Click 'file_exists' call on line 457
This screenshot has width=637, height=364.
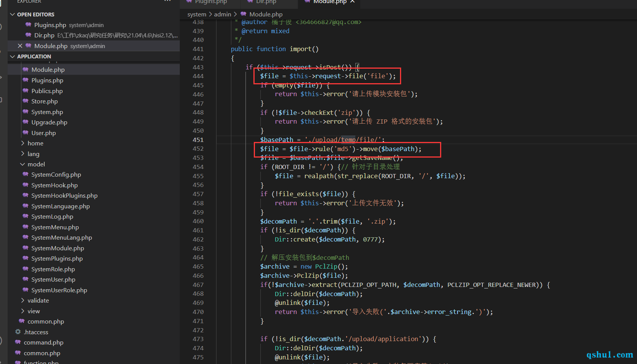[298, 194]
